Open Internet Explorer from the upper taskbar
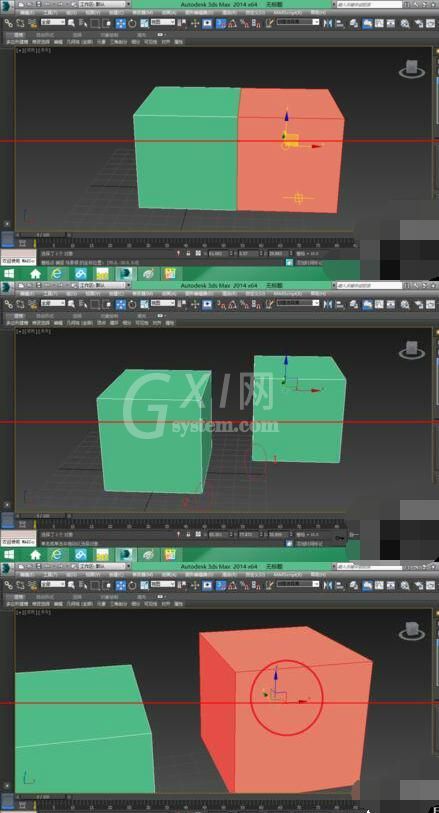This screenshot has height=813, width=439. pyautogui.click(x=56, y=273)
